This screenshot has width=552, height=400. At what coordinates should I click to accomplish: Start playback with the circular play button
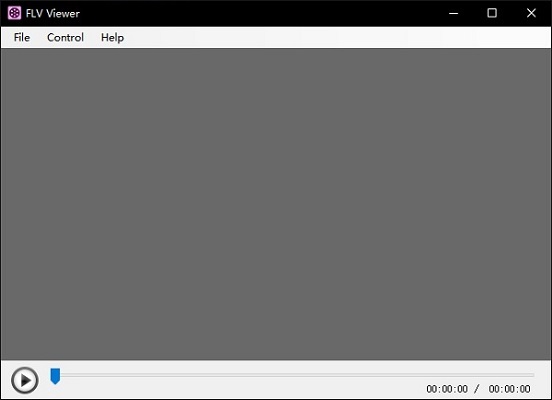coord(24,380)
